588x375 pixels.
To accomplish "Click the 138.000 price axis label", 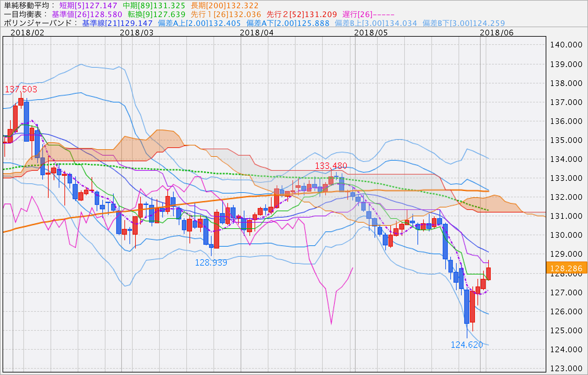I will 566,83.
